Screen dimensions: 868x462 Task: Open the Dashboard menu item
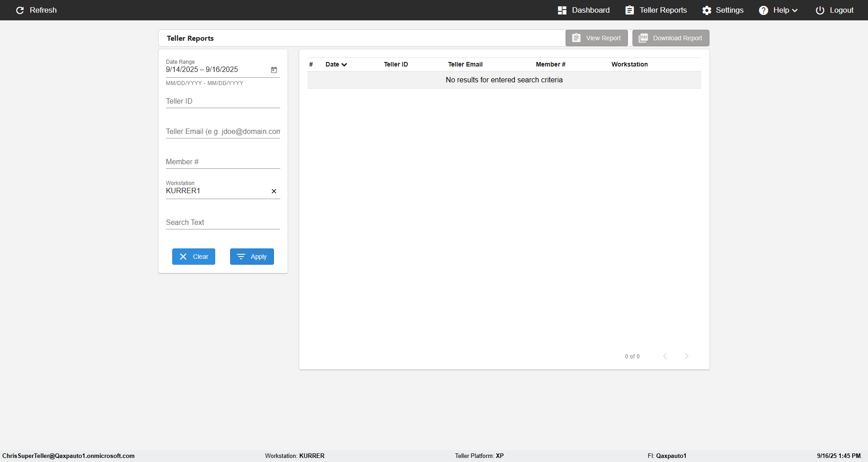click(x=590, y=10)
